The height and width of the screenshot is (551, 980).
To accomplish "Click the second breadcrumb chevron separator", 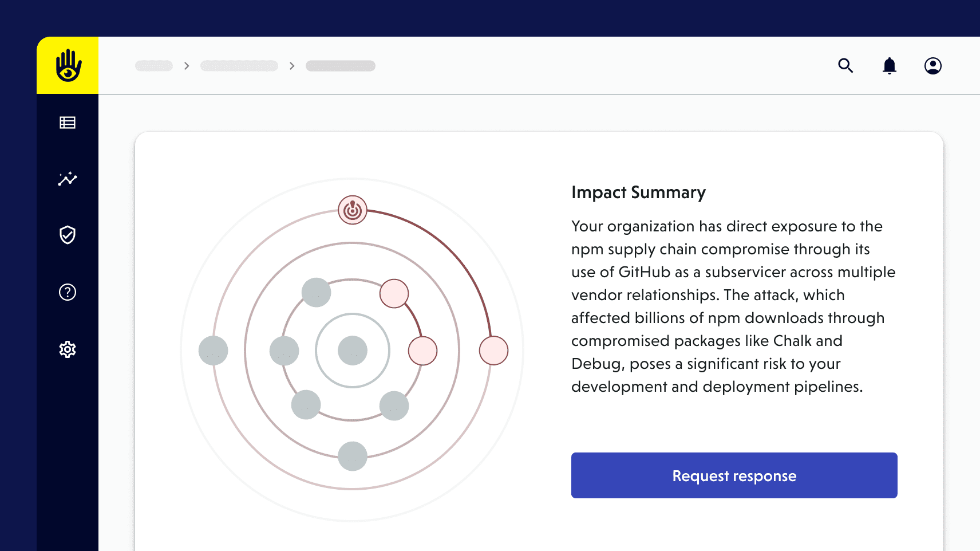I will 292,66.
